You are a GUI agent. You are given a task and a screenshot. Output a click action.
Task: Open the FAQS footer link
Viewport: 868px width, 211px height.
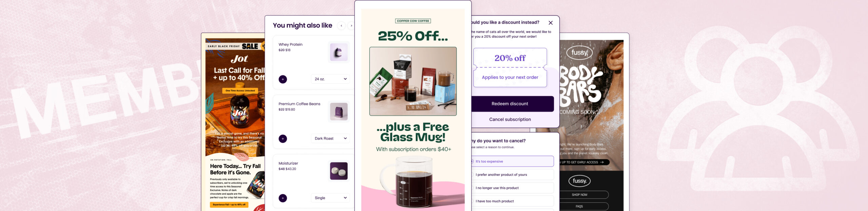[579, 206]
